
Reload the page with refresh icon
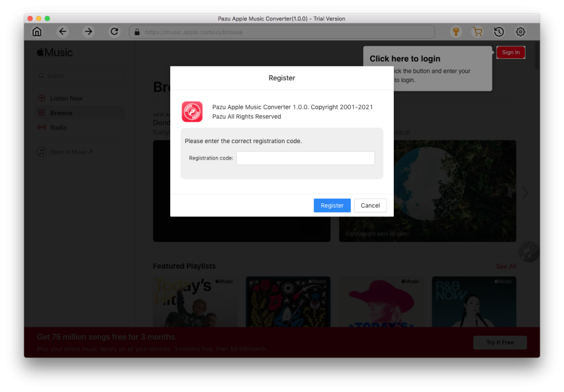115,31
